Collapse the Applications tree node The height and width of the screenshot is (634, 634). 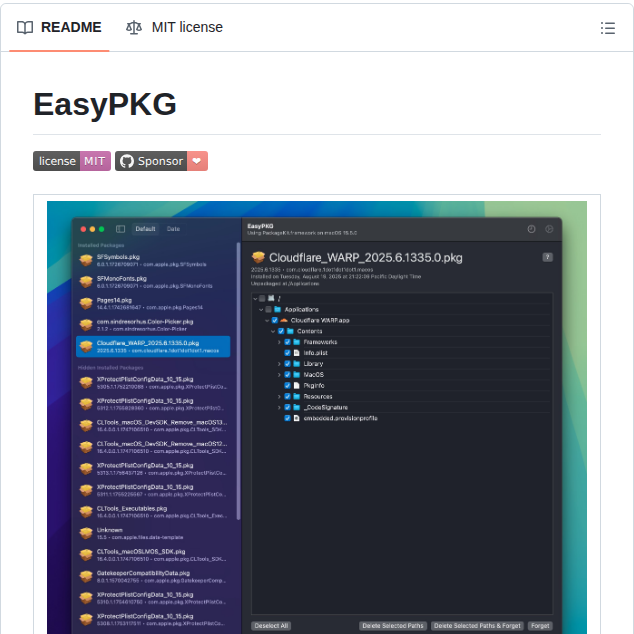(x=261, y=310)
